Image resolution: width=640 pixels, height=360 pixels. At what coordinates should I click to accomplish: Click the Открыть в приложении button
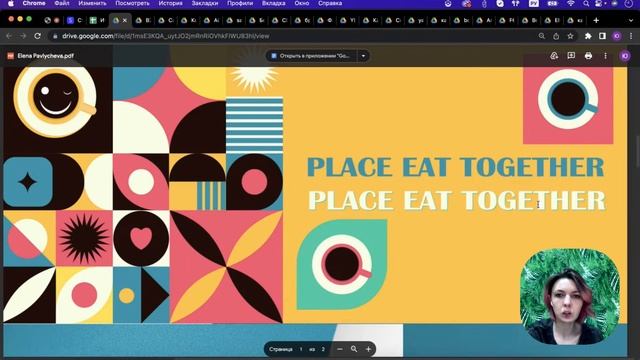(311, 56)
